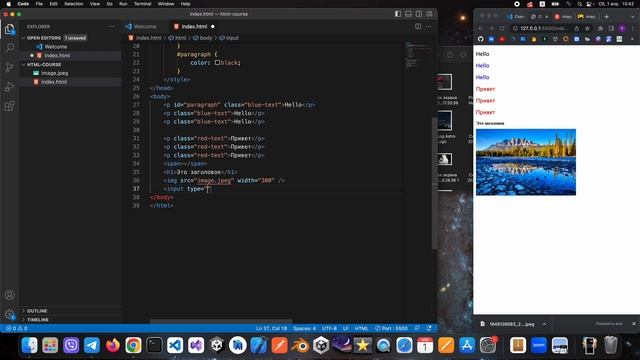The height and width of the screenshot is (360, 640).
Task: Open index.html in the HTML-COURSE tree
Action: click(x=54, y=82)
